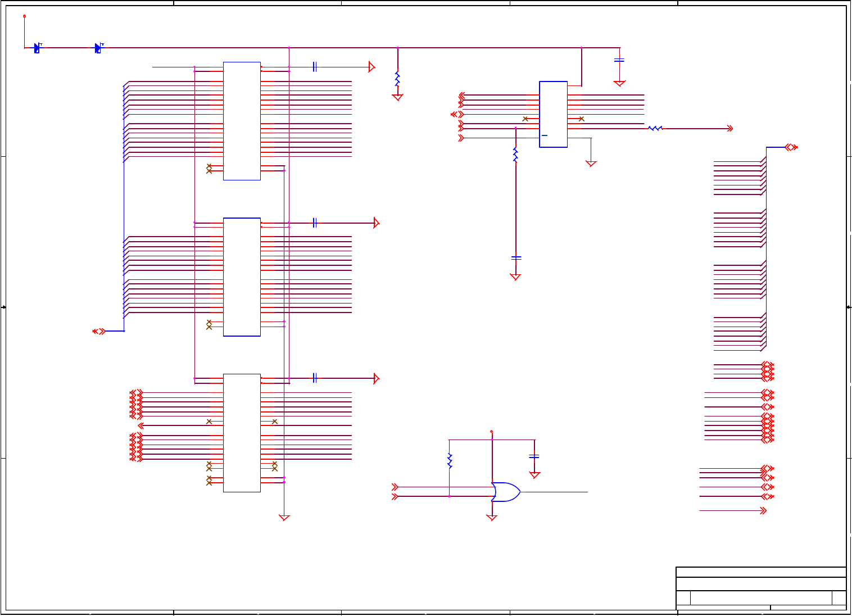Click the ground symbol beneath the OR gate

click(x=492, y=518)
